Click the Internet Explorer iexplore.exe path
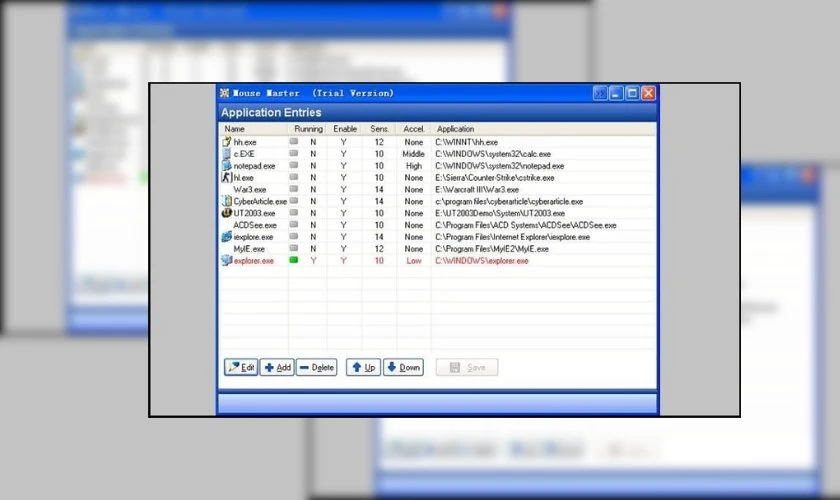 [x=512, y=237]
